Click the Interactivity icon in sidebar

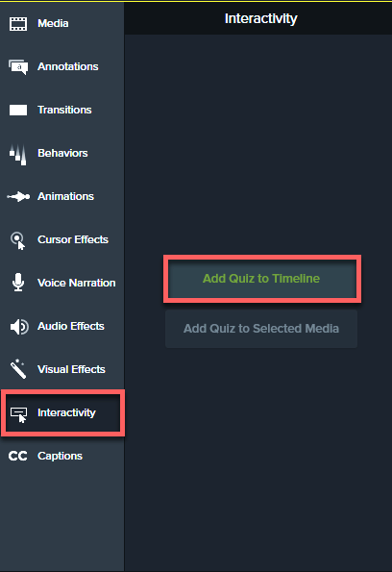[18, 414]
